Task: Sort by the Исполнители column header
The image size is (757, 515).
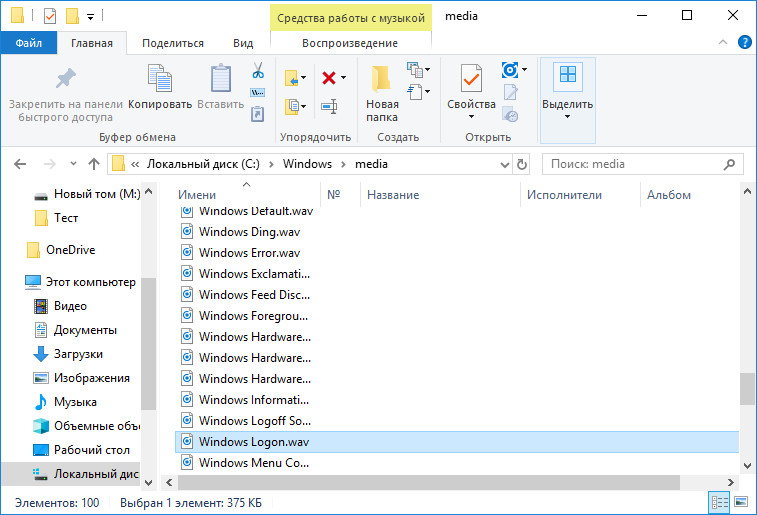Action: [x=580, y=195]
